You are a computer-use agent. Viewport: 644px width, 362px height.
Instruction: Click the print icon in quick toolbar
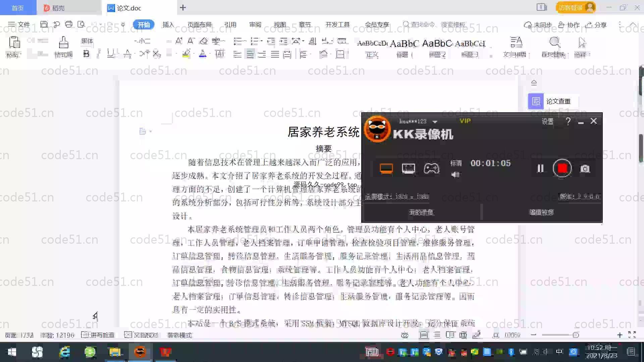[69, 24]
